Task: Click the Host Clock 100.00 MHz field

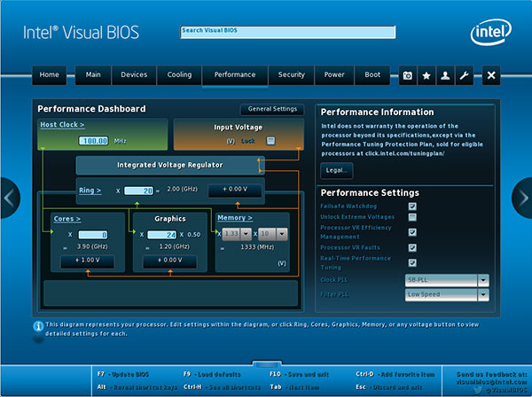Action: pyautogui.click(x=94, y=141)
